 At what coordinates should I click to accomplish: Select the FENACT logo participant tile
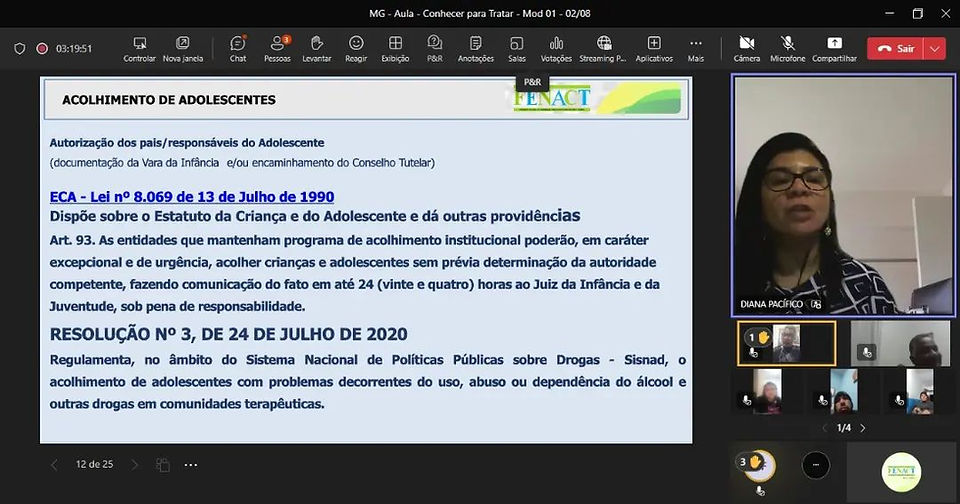point(901,472)
